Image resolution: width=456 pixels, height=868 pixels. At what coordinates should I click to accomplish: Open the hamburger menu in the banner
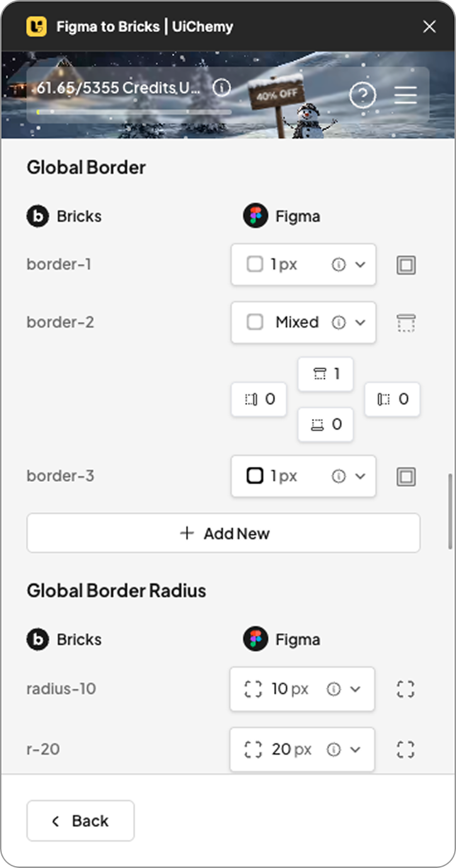point(405,94)
